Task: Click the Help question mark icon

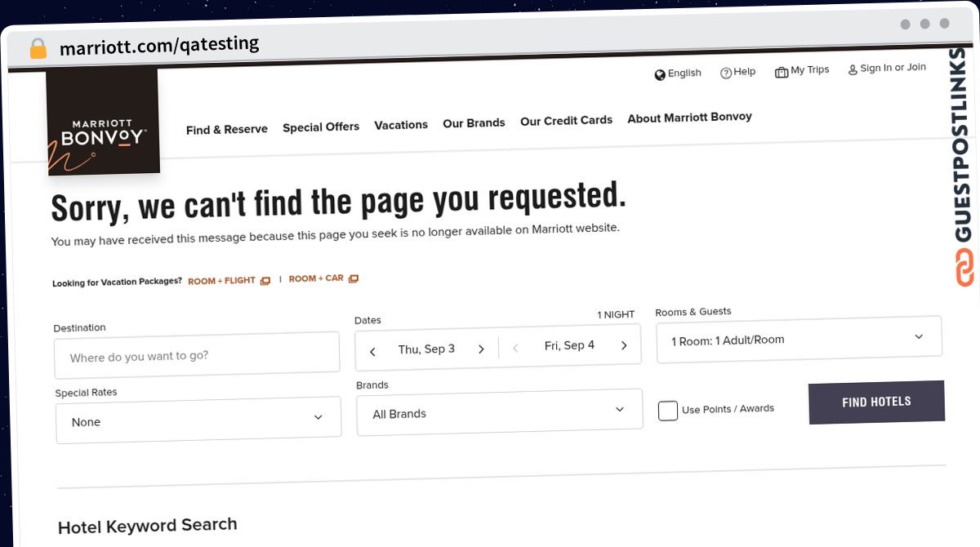Action: (725, 73)
